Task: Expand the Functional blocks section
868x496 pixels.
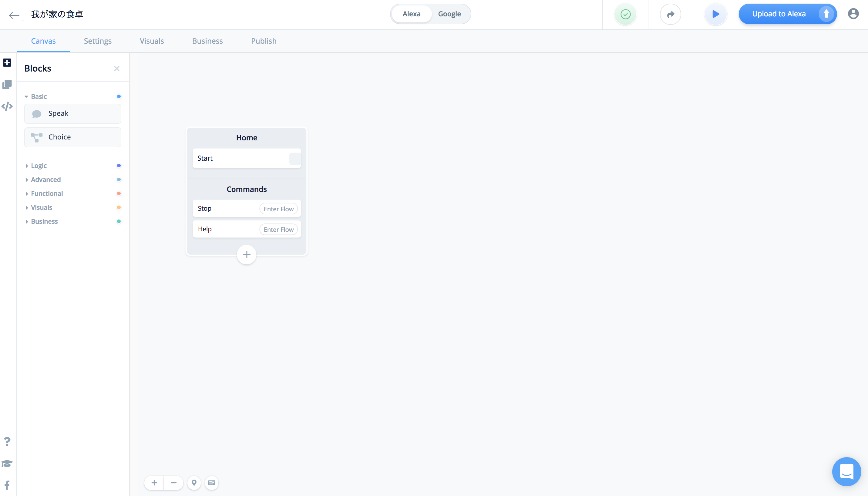Action: [x=47, y=193]
